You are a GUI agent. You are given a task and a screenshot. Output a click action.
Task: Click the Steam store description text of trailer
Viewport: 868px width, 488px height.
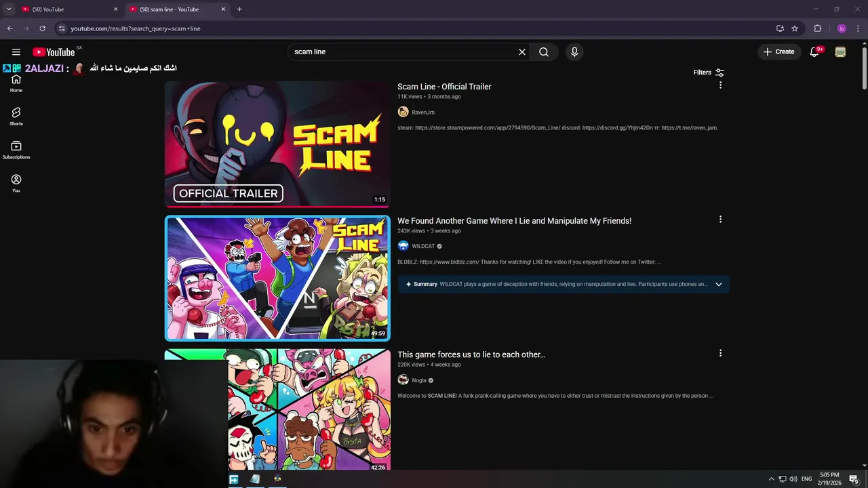(x=557, y=127)
